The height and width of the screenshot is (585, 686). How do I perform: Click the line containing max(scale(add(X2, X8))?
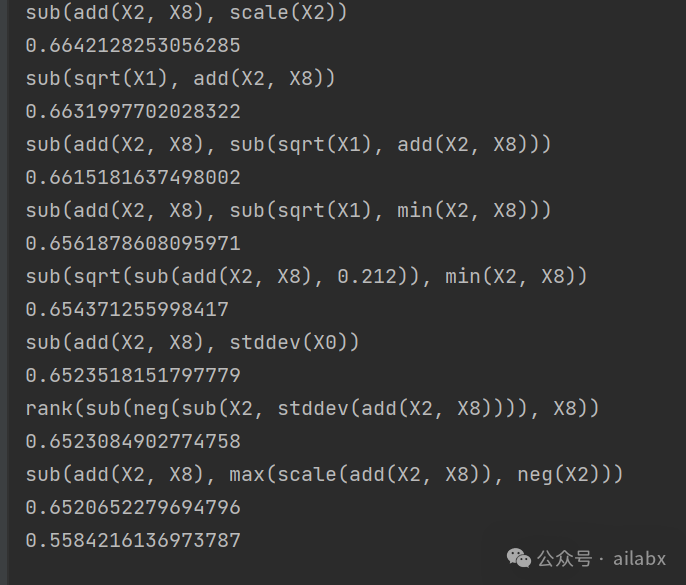(x=324, y=475)
